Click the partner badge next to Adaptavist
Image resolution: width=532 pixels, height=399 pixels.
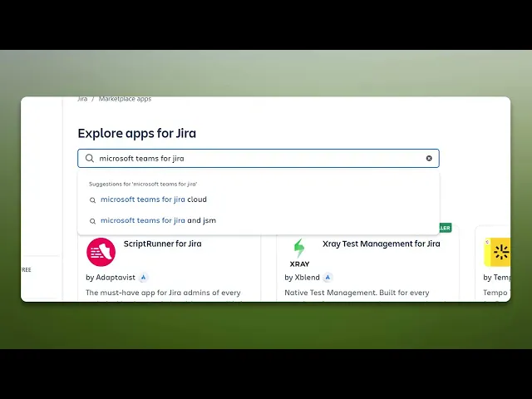click(x=144, y=278)
